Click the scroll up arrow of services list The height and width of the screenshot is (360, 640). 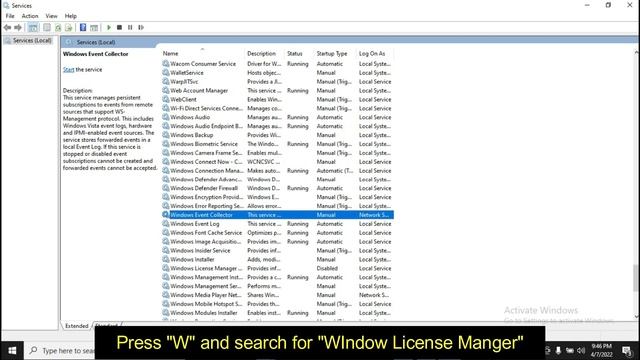[x=636, y=53]
